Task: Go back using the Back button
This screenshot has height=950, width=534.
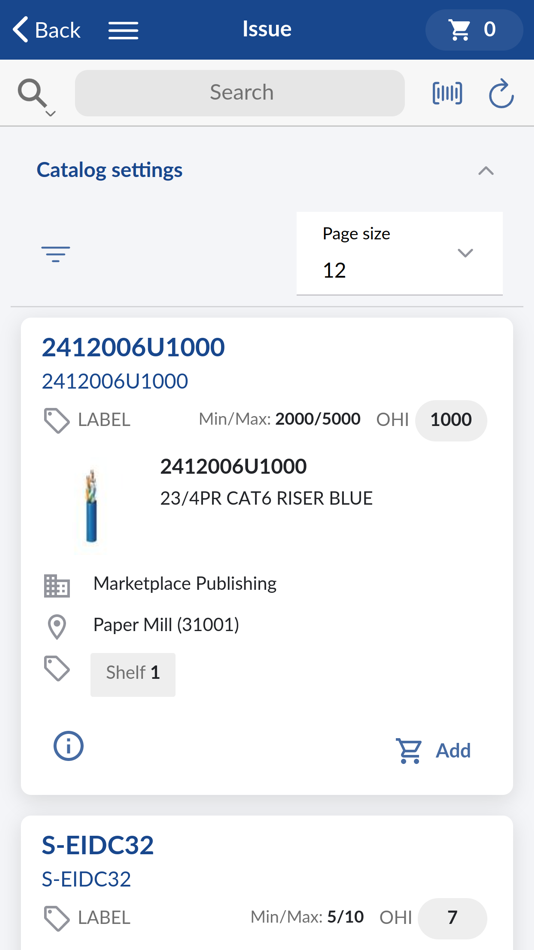Action: (47, 30)
